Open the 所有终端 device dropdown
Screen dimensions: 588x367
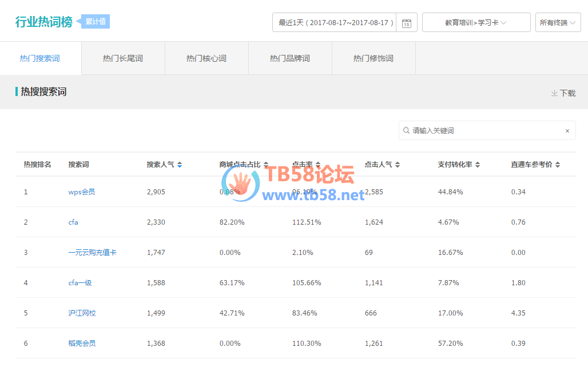558,23
